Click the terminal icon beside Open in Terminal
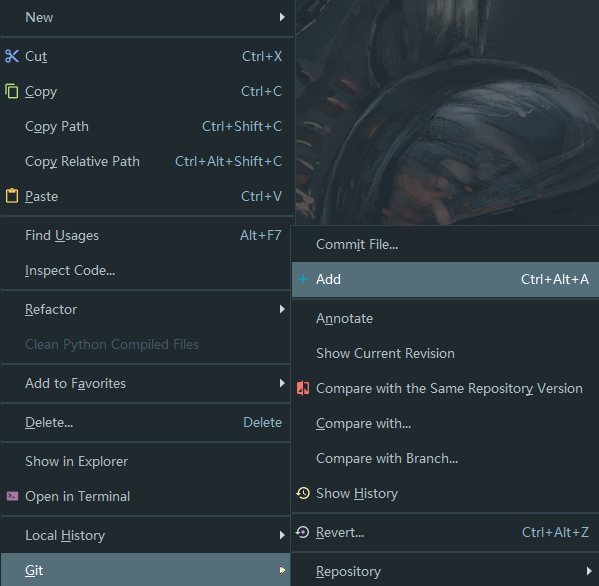The image size is (599, 586). (12, 496)
